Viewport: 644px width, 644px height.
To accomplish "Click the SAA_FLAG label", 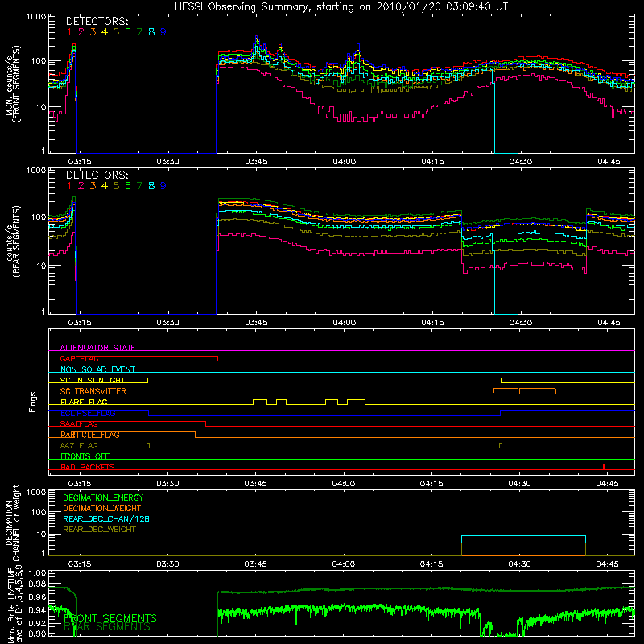I will [79, 423].
